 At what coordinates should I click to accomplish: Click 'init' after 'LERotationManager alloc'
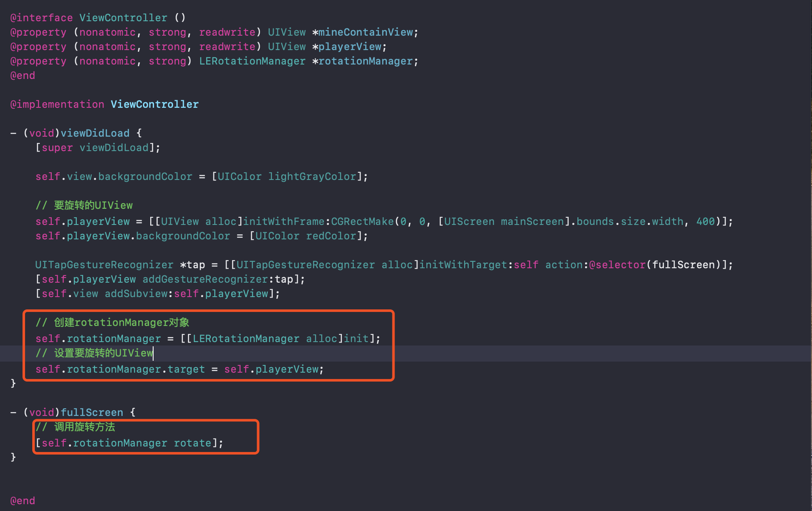356,339
